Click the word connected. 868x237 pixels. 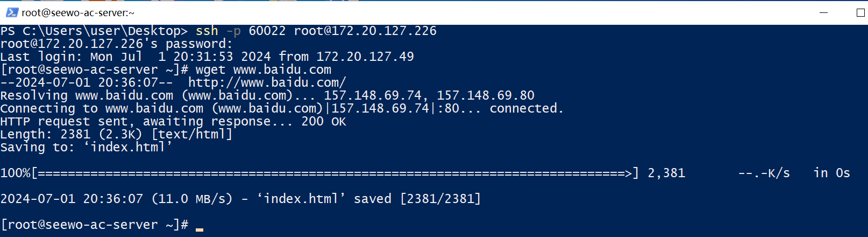pos(527,108)
